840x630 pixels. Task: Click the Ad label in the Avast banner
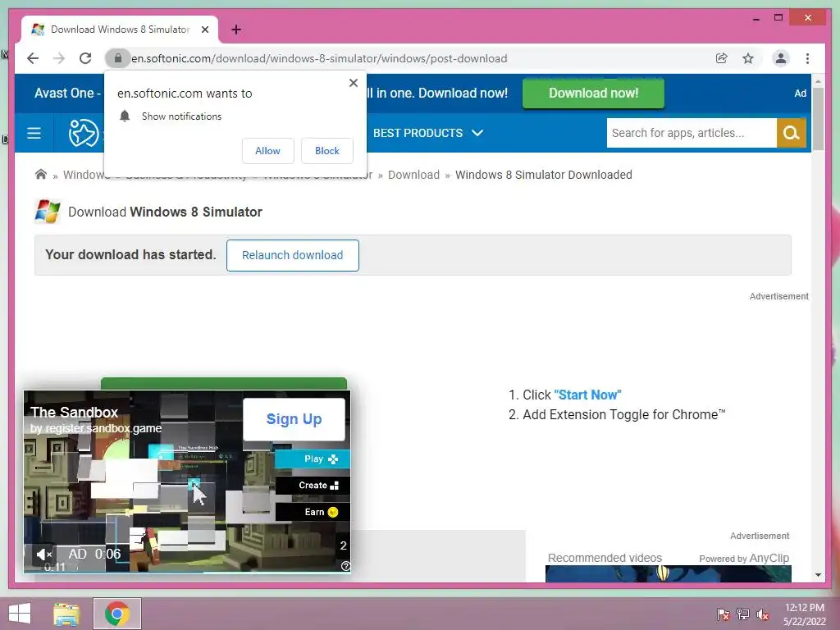point(801,94)
